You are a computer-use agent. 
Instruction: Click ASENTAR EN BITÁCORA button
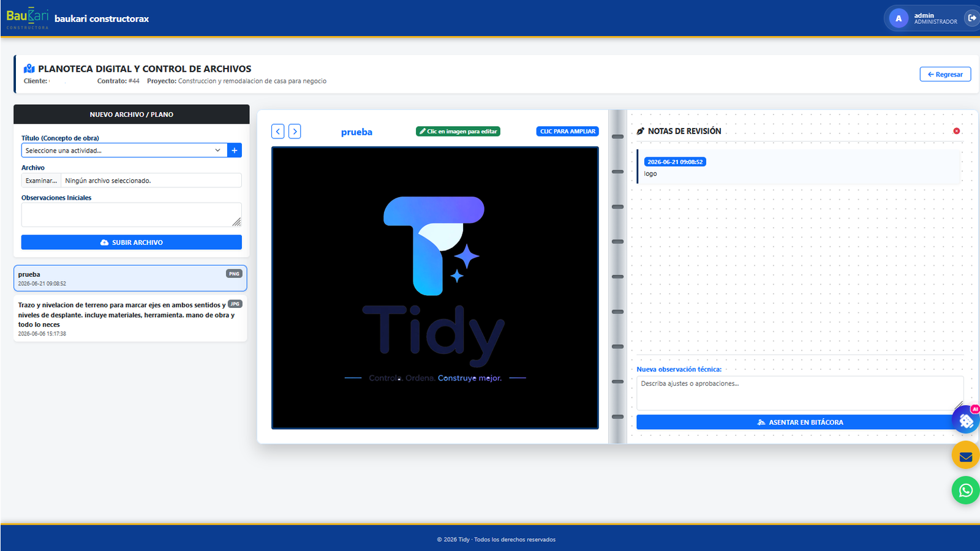click(800, 422)
